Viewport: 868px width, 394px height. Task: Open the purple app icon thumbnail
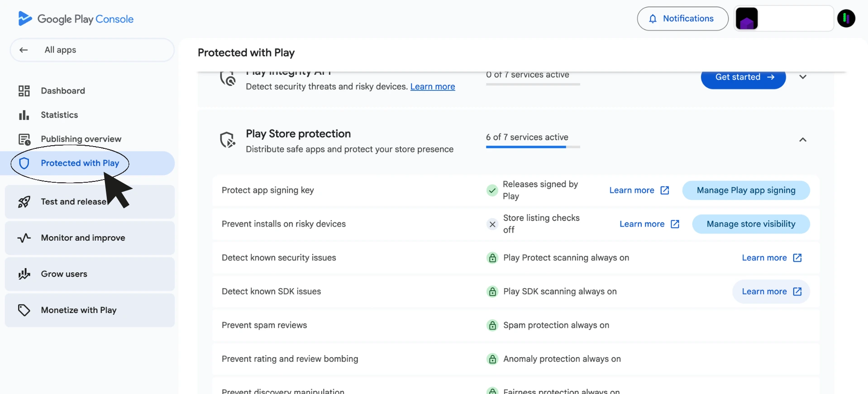pos(747,19)
